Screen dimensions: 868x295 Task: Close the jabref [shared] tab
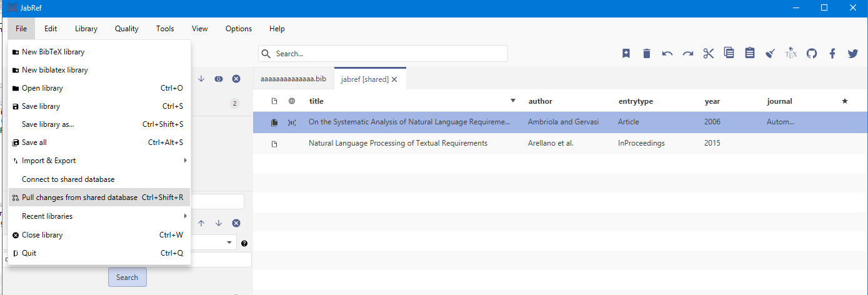[x=394, y=79]
